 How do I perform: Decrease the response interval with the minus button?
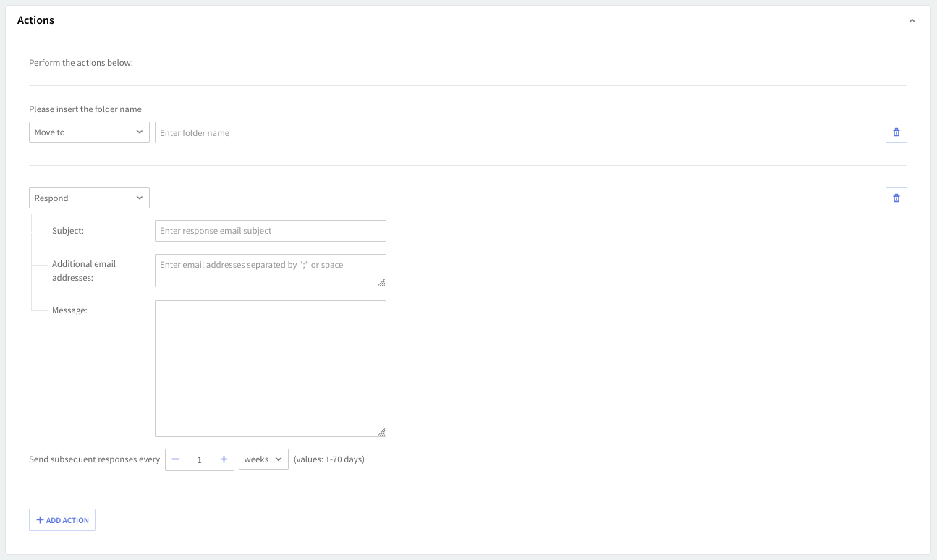(x=175, y=459)
